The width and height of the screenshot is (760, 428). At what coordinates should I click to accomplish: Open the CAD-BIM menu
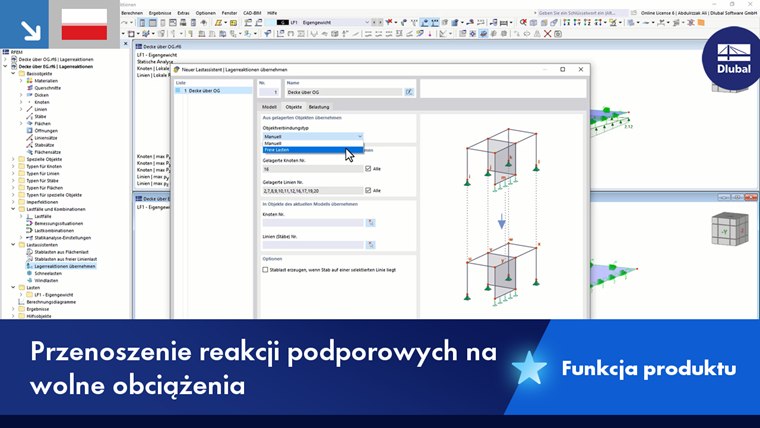tap(252, 13)
